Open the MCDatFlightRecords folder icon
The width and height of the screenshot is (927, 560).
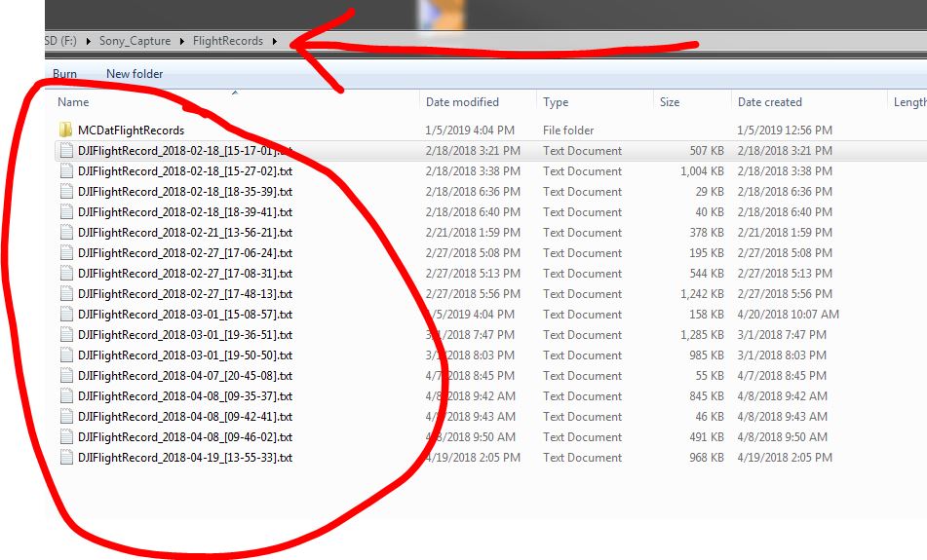[65, 130]
